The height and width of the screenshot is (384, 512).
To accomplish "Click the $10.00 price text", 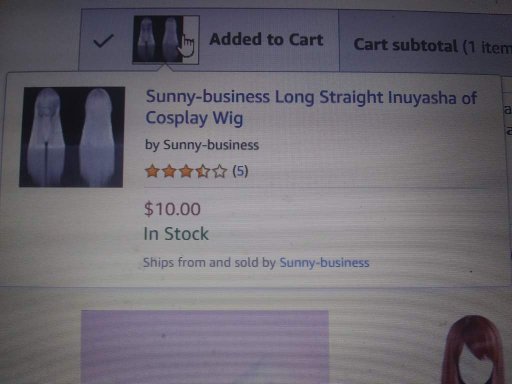I will 172,209.
